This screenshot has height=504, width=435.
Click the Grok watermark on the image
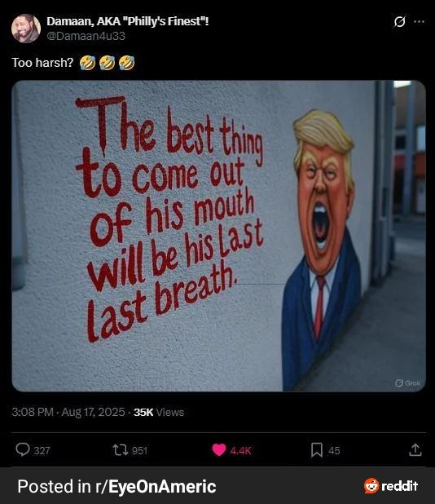tap(408, 382)
